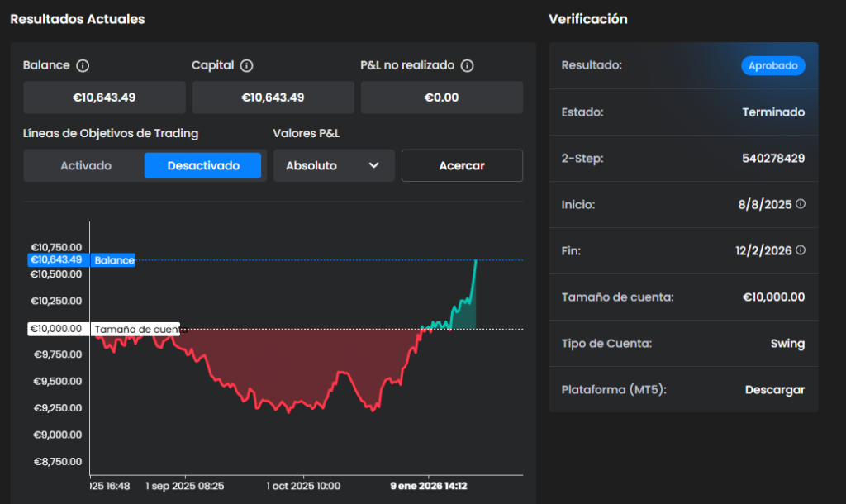Click the Aprobado result badge

point(772,66)
